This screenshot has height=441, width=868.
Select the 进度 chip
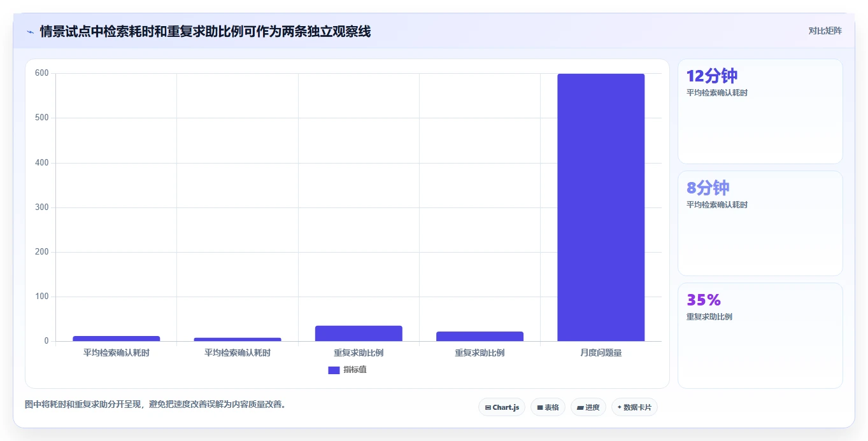pos(588,407)
